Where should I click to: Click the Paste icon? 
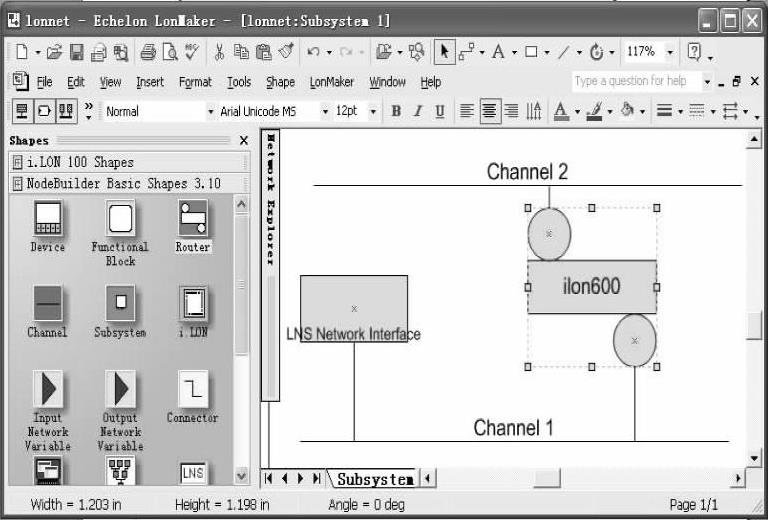(x=264, y=51)
